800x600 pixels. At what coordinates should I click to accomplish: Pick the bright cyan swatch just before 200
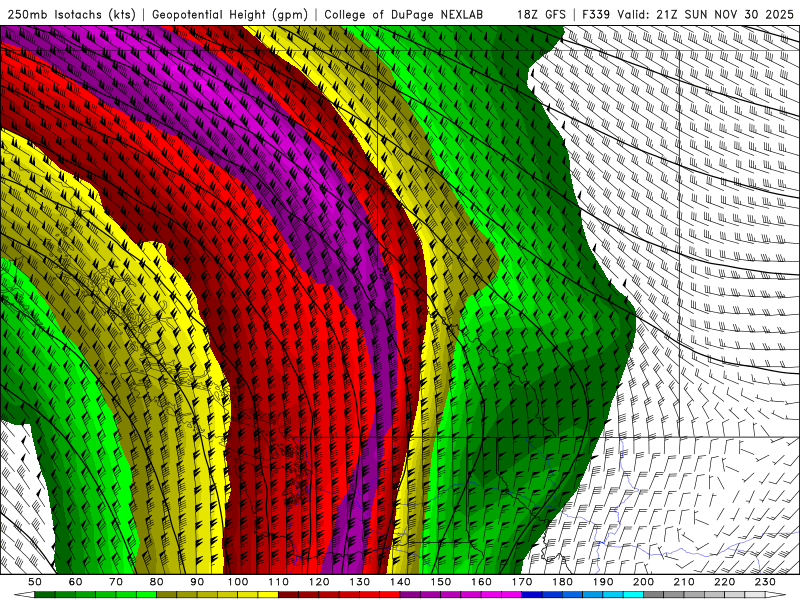633,595
